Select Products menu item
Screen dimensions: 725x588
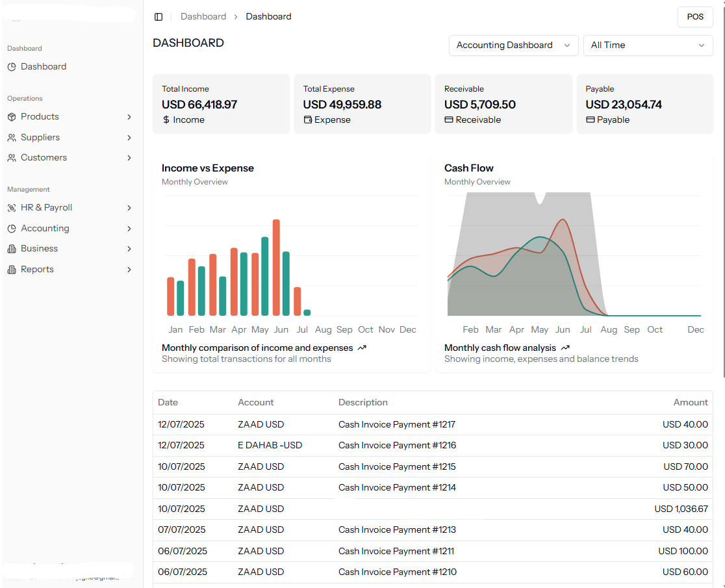click(70, 116)
